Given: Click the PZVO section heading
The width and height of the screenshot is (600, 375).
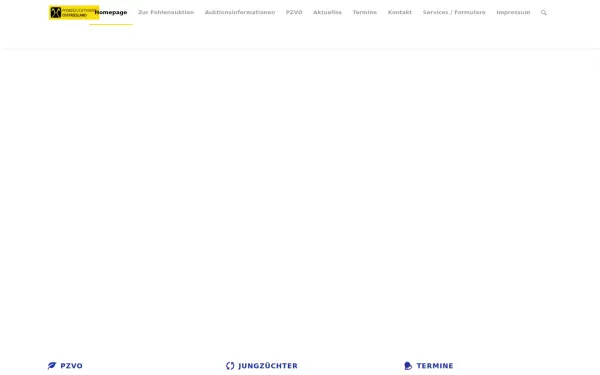Looking at the screenshot, I should point(72,366).
